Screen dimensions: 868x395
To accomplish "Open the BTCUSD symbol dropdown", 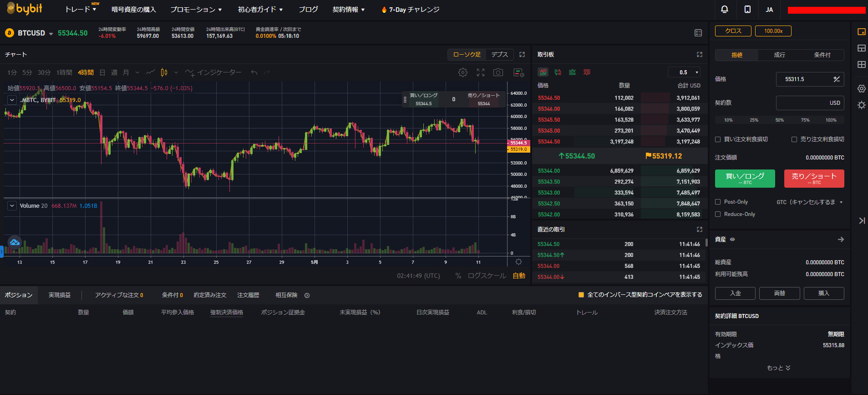I will (51, 34).
